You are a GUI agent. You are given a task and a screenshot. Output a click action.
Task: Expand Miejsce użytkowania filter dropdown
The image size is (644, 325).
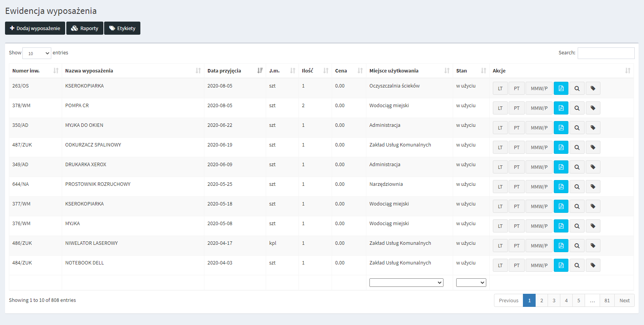[x=406, y=283]
